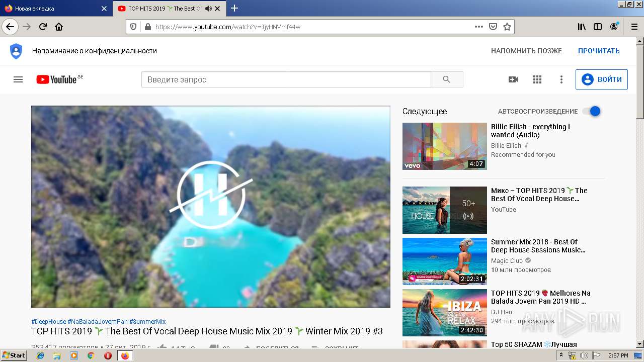Image resolution: width=644 pixels, height=362 pixels.
Task: Open the Firefox Library icon
Action: click(582, 27)
